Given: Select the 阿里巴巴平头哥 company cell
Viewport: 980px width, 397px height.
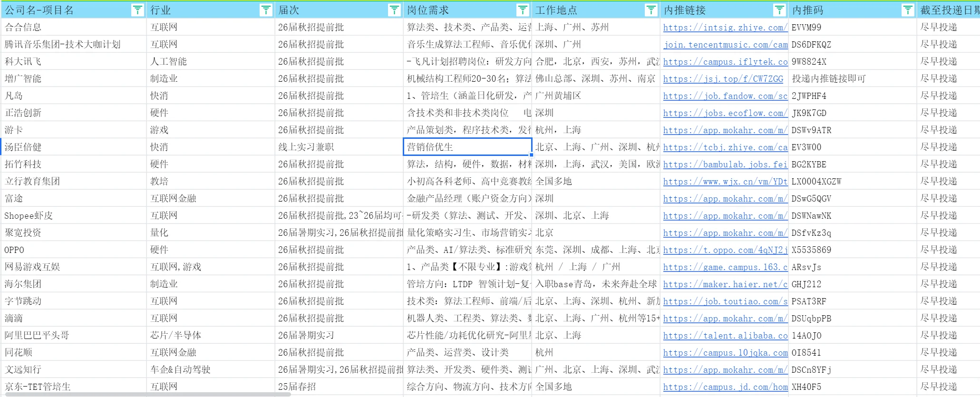Looking at the screenshot, I should pos(74,336).
